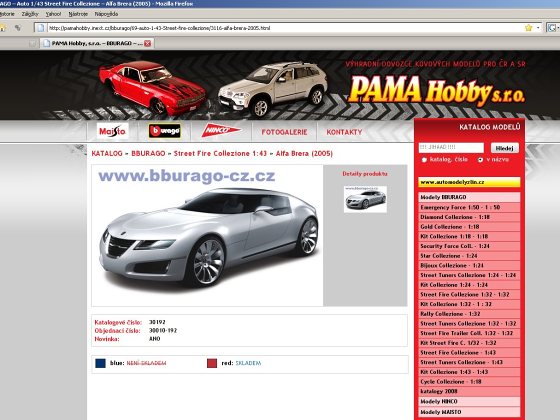
Task: Click the red color swatch
Action: tap(212, 363)
